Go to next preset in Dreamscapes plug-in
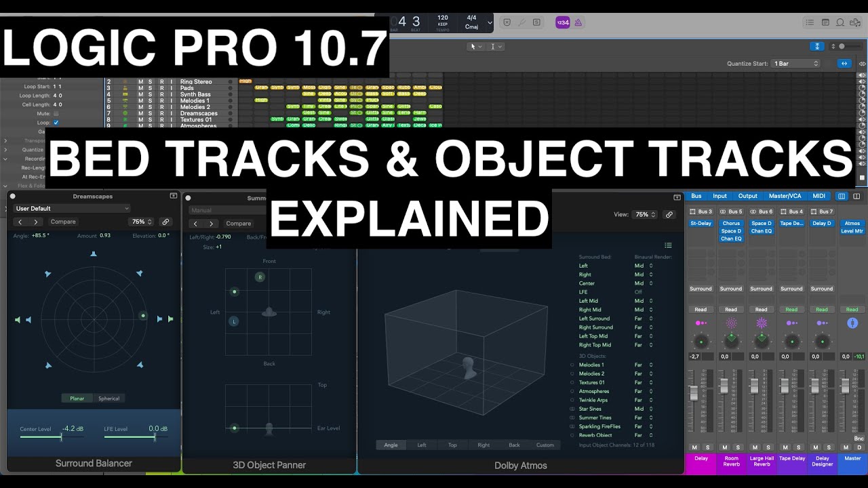 36,222
